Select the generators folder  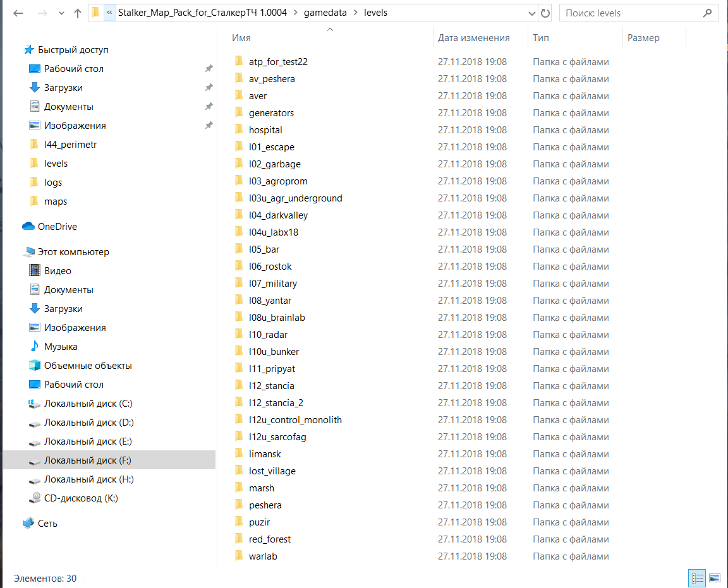point(271,113)
